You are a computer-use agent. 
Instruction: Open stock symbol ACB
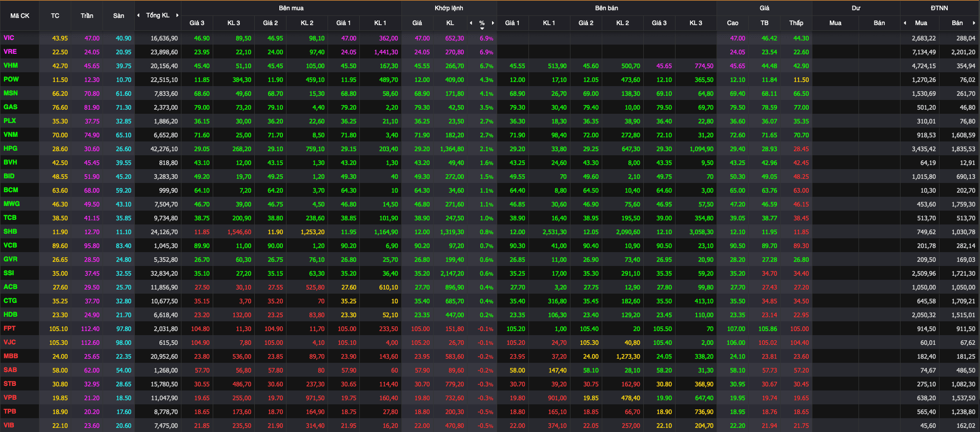pos(10,287)
